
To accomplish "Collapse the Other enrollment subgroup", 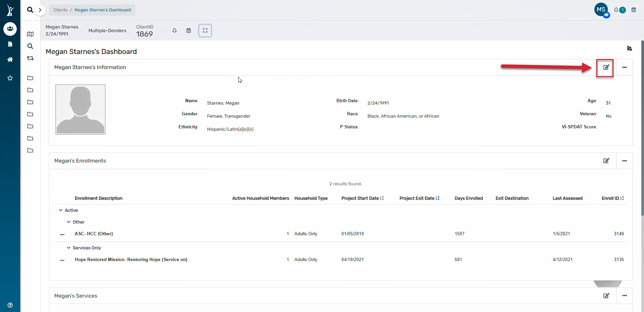I will point(69,222).
